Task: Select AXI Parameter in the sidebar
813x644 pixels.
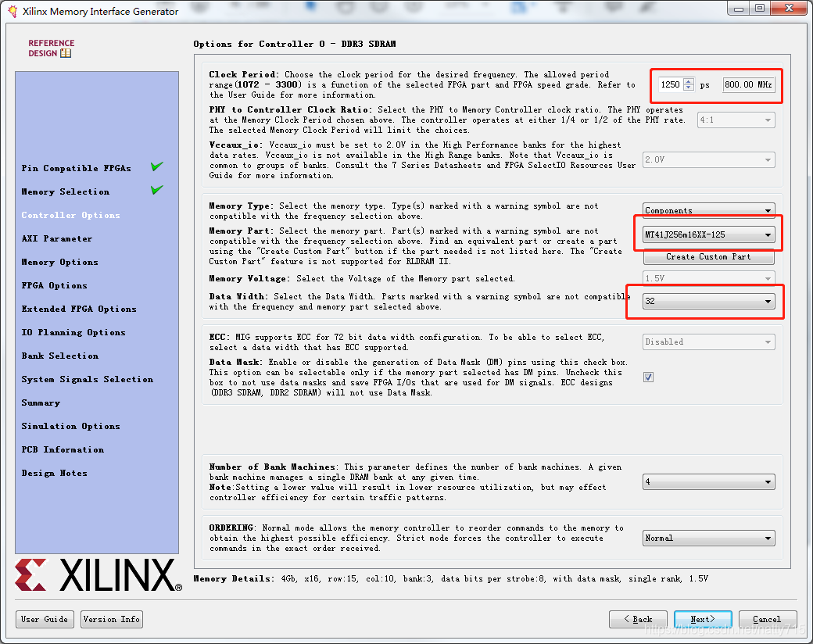Action: [x=57, y=238]
